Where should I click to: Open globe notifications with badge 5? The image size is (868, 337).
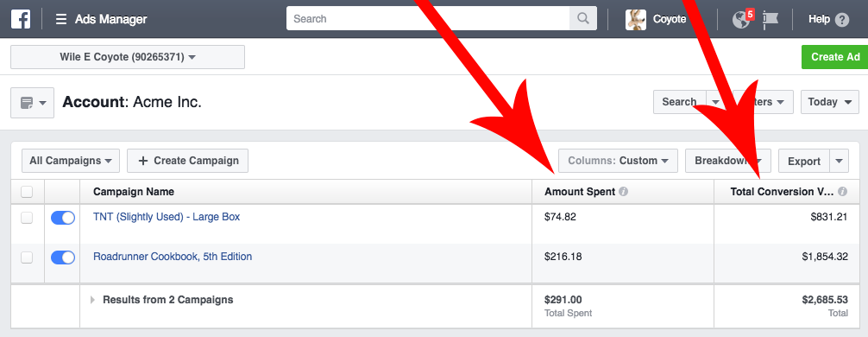(x=742, y=19)
